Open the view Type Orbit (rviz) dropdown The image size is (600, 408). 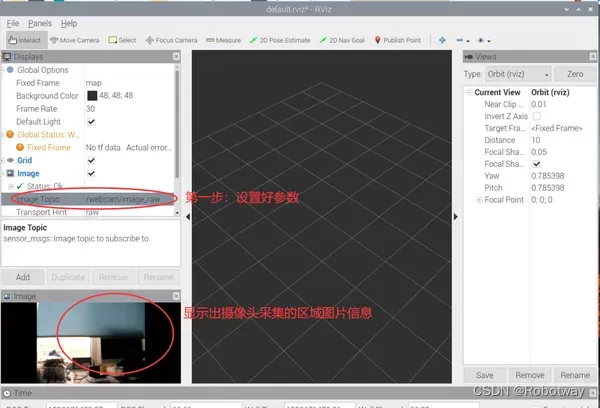[x=518, y=74]
